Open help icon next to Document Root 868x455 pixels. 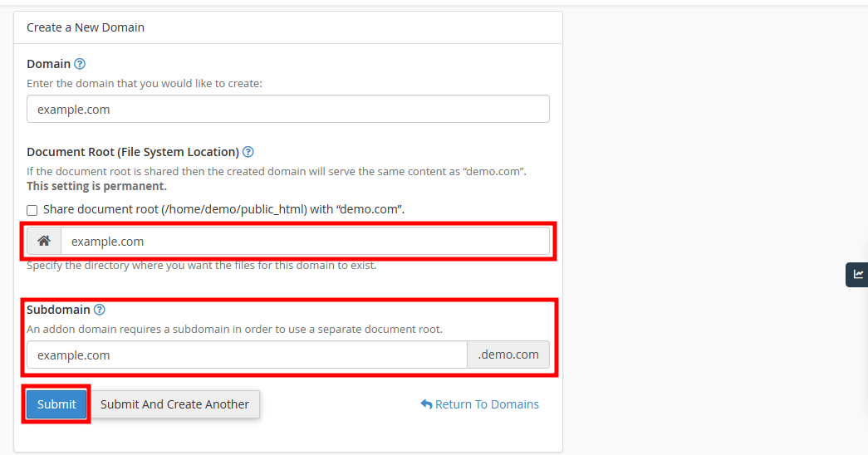click(x=248, y=152)
